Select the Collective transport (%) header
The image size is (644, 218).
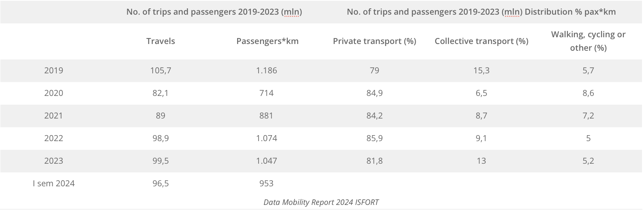point(481,41)
